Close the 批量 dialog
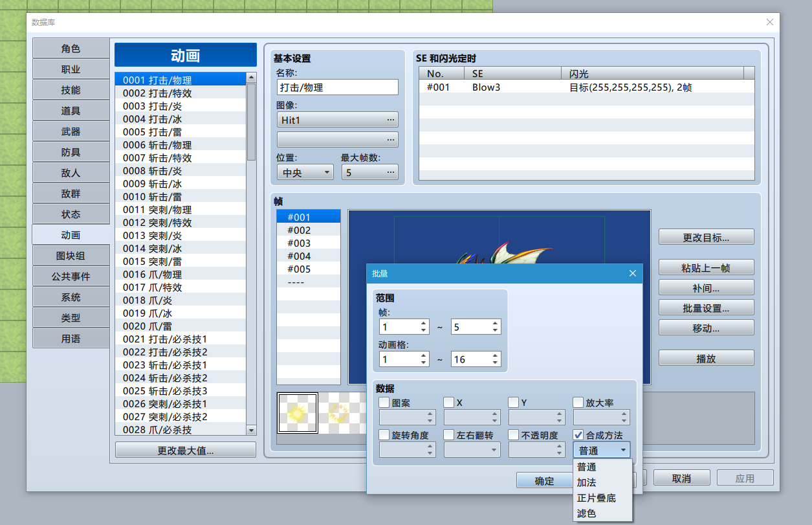This screenshot has height=525, width=812. point(633,274)
